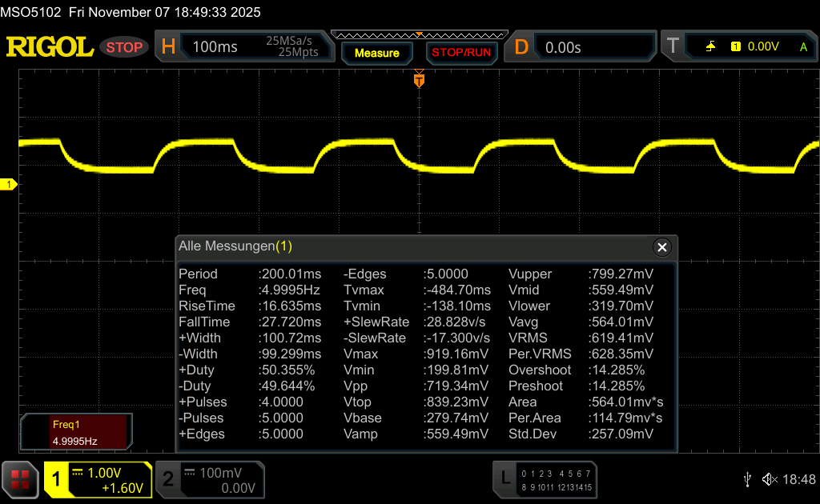Open the 0.00V trigger level setting
The width and height of the screenshot is (820, 504).
tap(762, 47)
